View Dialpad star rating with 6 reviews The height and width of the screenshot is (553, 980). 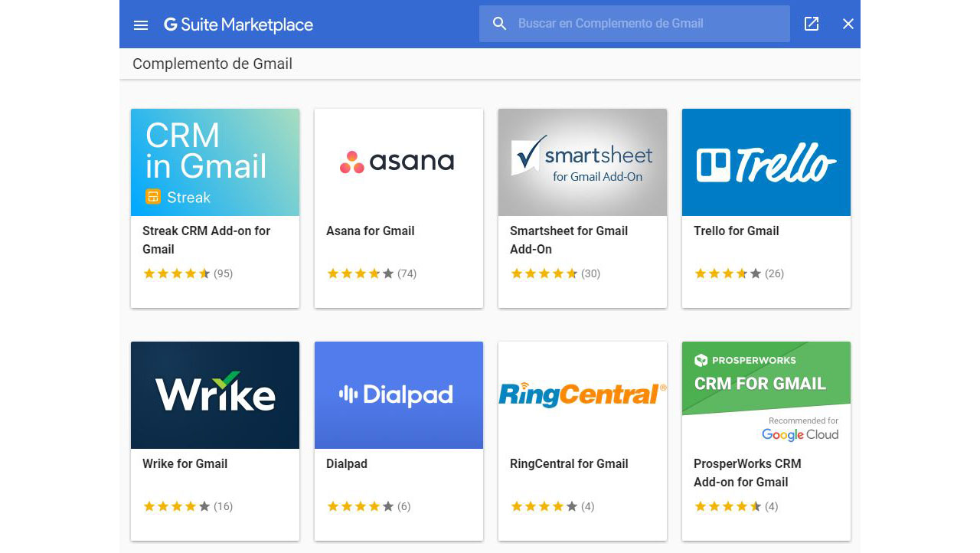[x=369, y=506]
